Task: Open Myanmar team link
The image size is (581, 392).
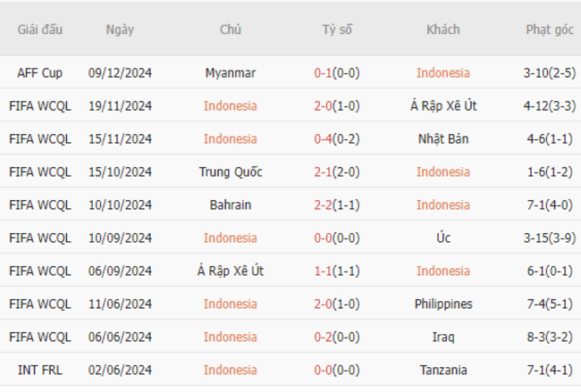Action: click(x=231, y=73)
